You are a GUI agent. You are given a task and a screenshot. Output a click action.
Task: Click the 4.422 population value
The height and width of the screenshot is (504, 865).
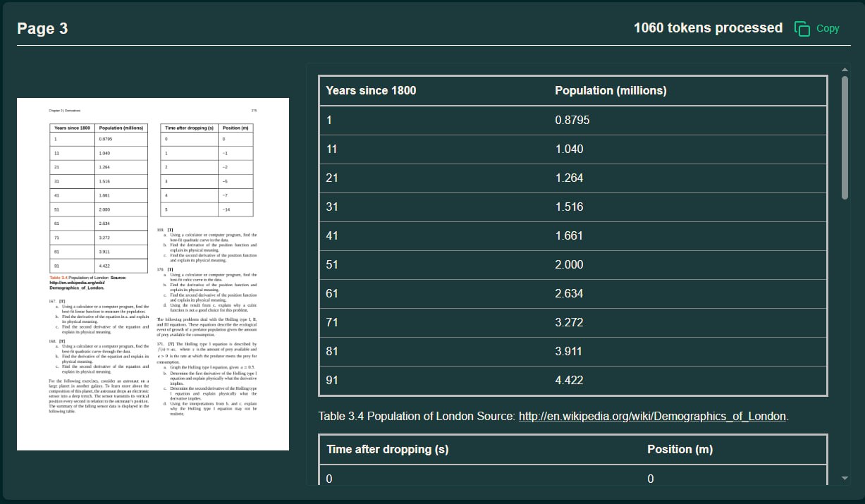pyautogui.click(x=569, y=380)
